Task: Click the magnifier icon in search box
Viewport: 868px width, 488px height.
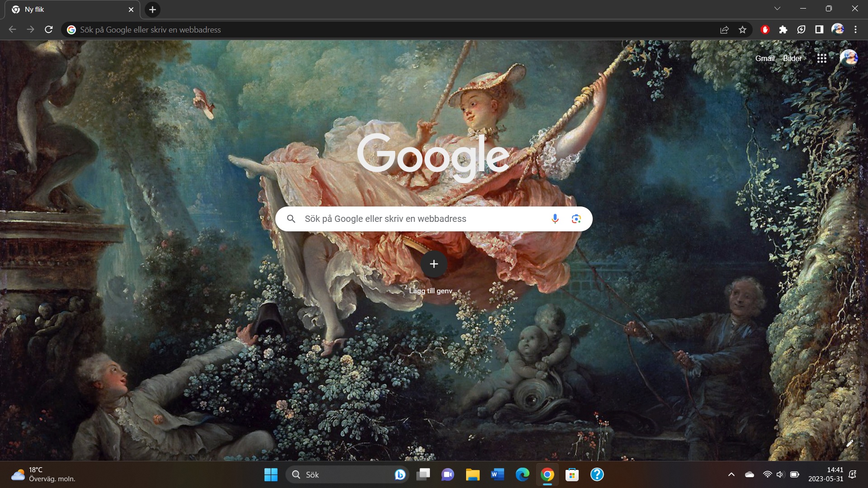Action: point(291,219)
